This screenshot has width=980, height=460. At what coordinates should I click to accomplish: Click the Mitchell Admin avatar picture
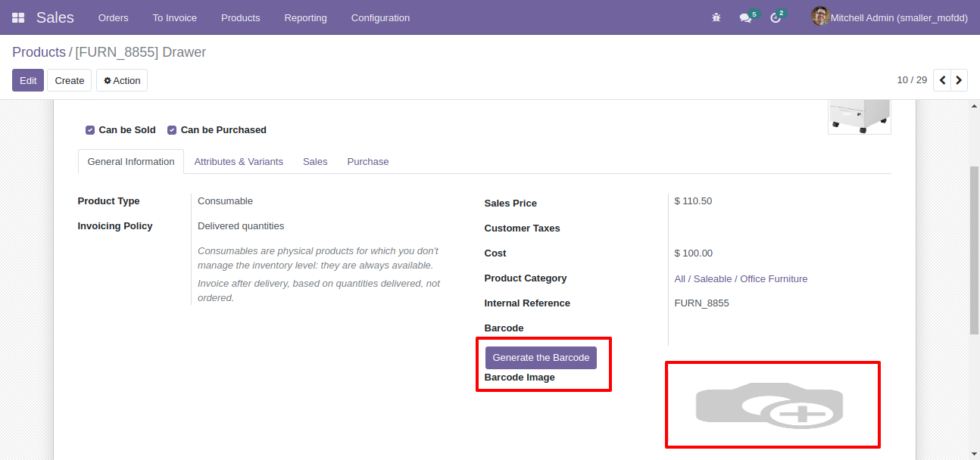click(820, 17)
